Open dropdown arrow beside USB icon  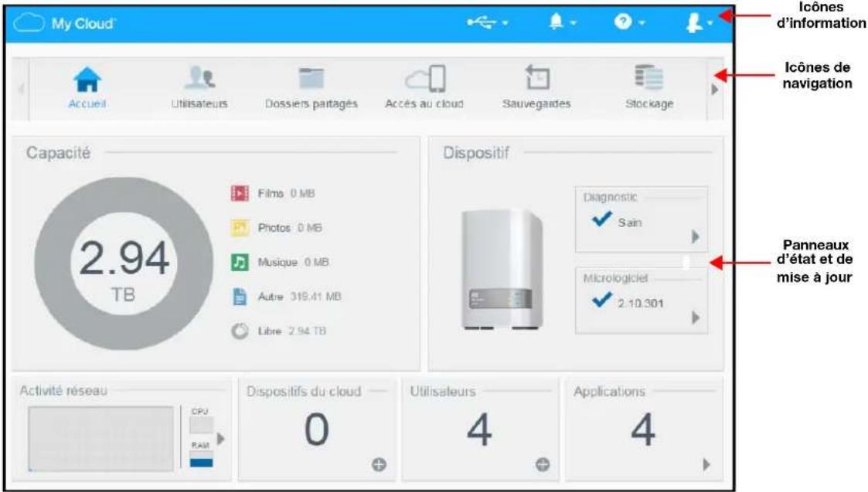(505, 23)
